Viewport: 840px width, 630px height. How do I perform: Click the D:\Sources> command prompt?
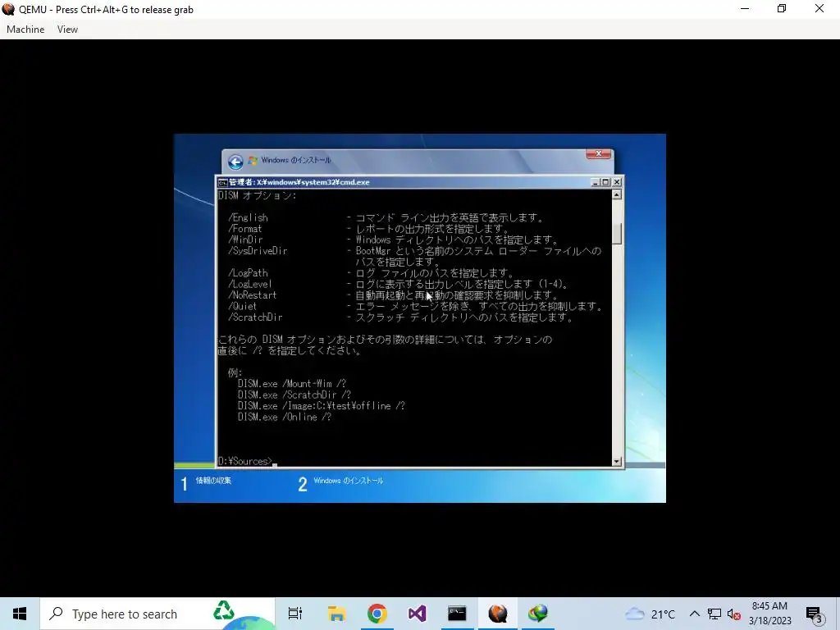tap(245, 461)
